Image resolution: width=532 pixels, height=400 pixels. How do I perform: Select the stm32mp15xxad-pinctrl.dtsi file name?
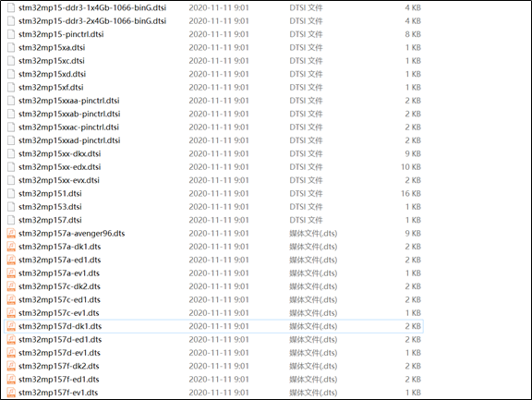click(x=69, y=140)
